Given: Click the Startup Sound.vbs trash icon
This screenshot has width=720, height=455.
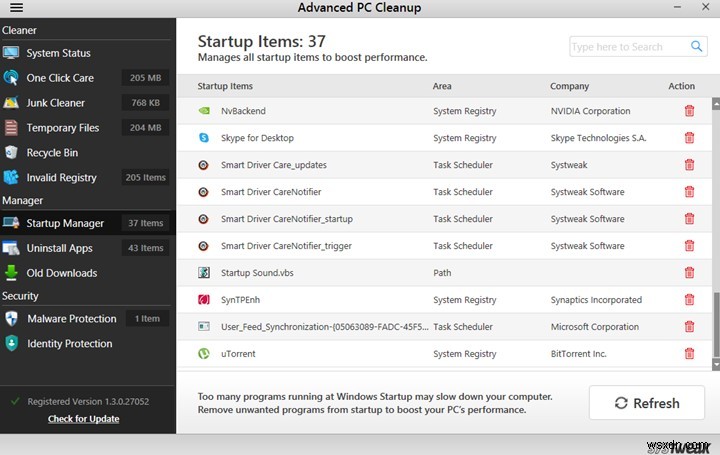Looking at the screenshot, I should point(689,272).
